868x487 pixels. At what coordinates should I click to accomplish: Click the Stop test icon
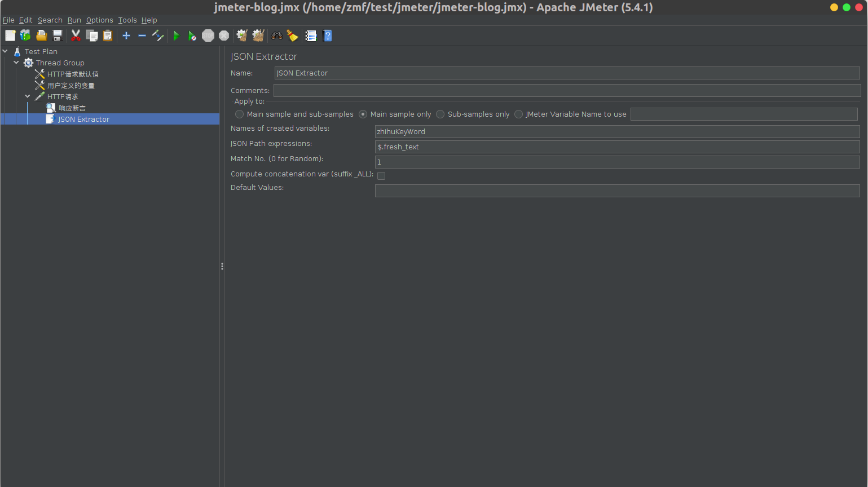(x=208, y=36)
